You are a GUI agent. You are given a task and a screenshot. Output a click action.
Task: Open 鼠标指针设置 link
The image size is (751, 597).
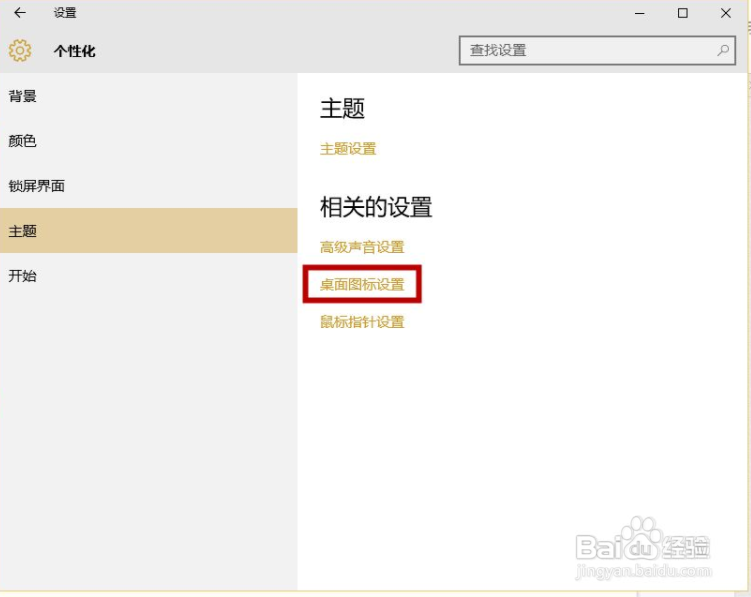pos(362,322)
